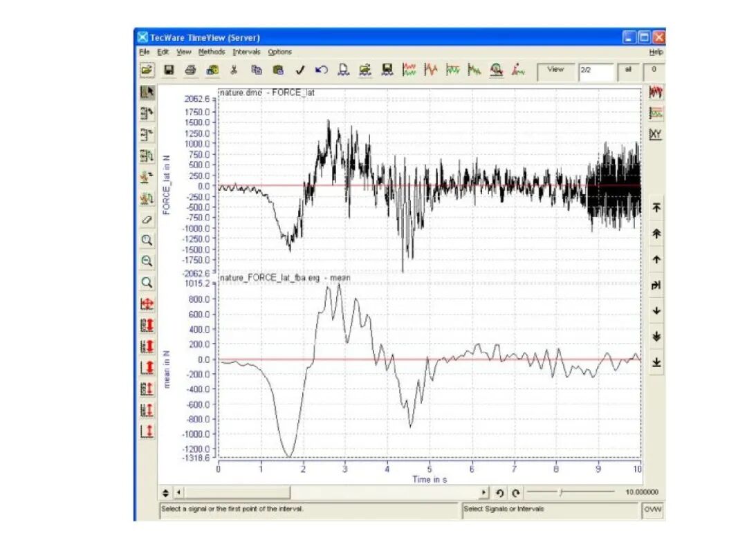Open the File menu
This screenshot has height=560, width=747.
click(145, 52)
